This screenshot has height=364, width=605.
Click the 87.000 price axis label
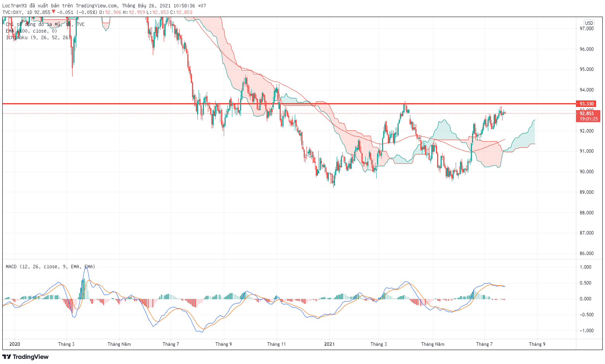[x=586, y=233]
